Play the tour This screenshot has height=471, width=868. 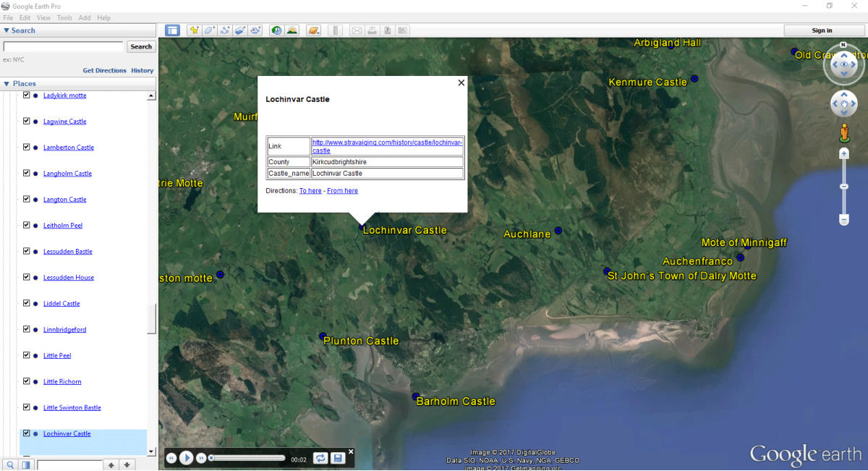pos(186,457)
